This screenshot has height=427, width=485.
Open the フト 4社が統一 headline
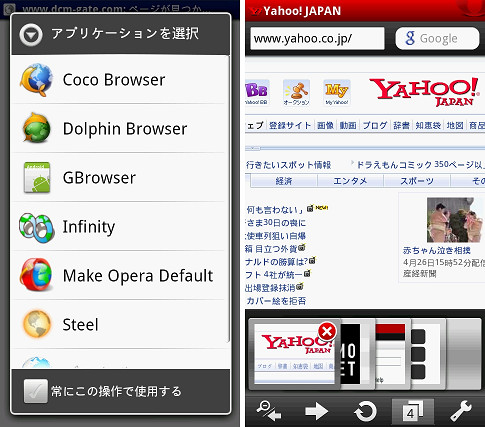[x=274, y=275]
